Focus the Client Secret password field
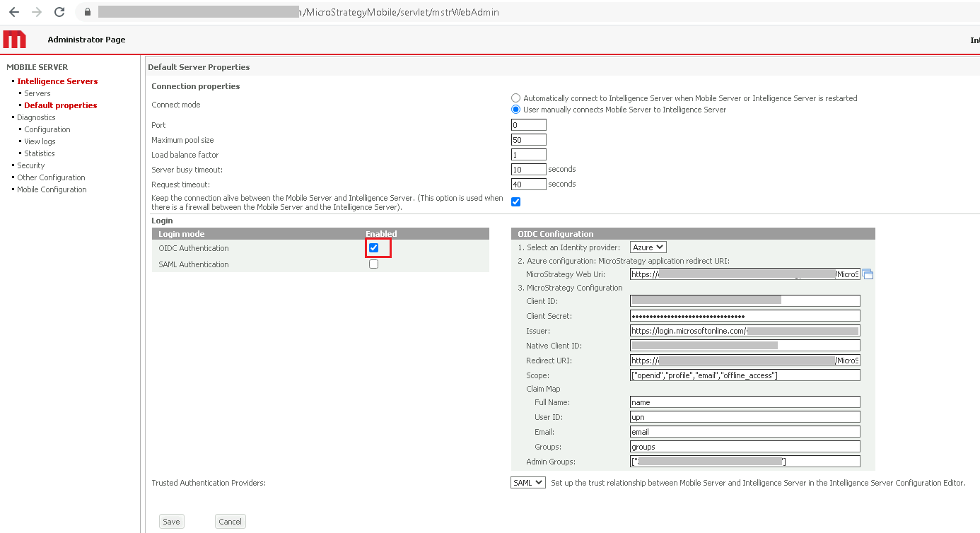980x533 pixels. pos(745,316)
